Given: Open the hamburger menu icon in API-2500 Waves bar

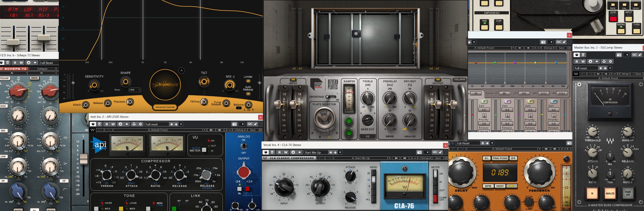Looking at the screenshot, I should (261, 130).
